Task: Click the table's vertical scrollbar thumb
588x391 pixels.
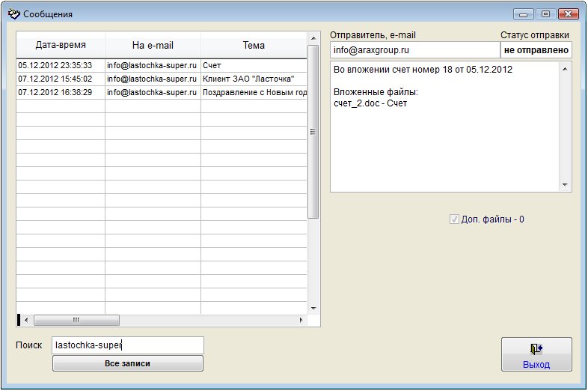Action: click(313, 132)
